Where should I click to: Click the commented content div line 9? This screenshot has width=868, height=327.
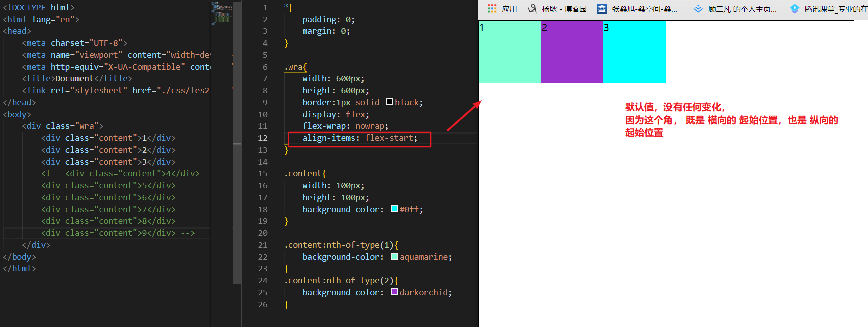118,233
